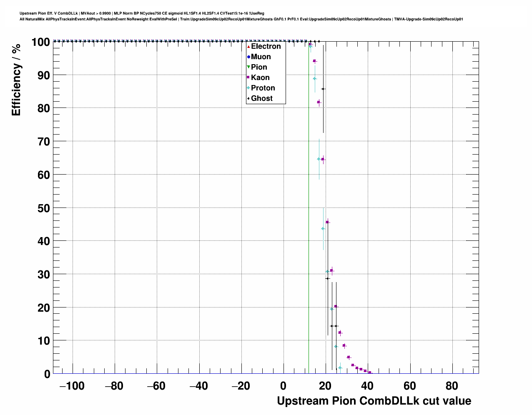Screen dimensions: 532x415
Task: Select the Kaon data point near 94% efficiency
Action: click(x=315, y=61)
